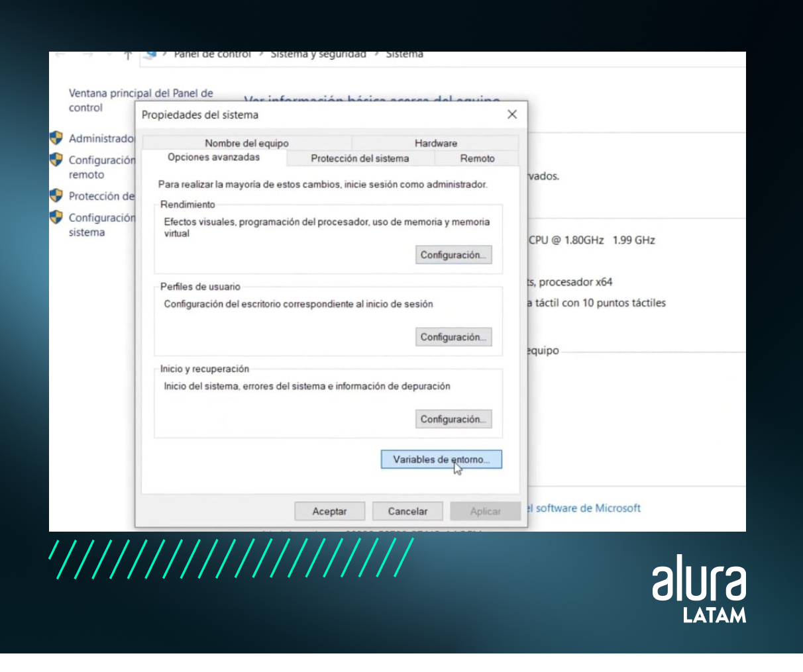Click 'procesador x64' system type text

point(575,282)
